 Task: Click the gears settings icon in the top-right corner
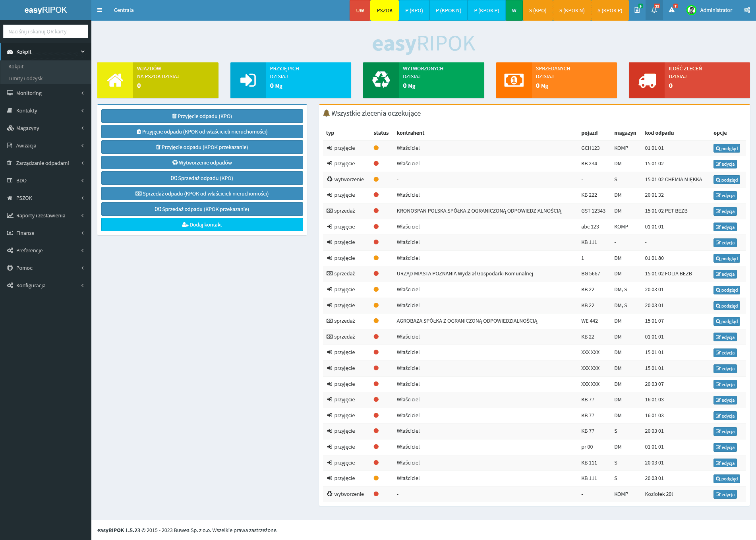pos(747,10)
